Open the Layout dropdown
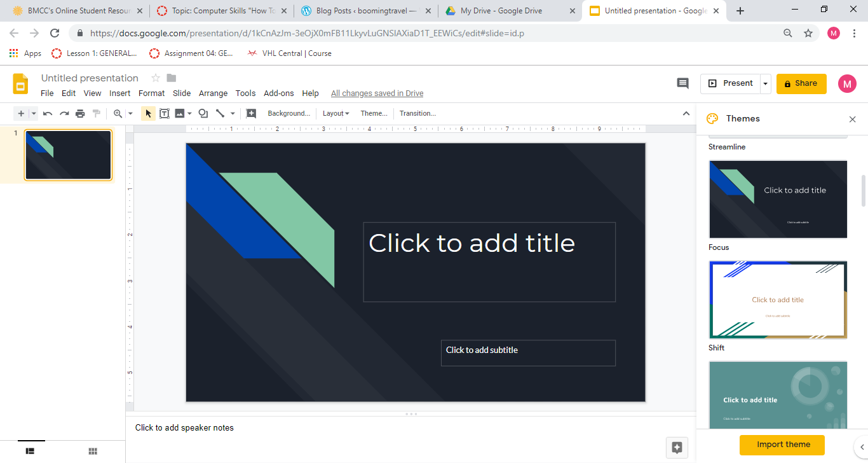The width and height of the screenshot is (868, 463). [x=336, y=114]
